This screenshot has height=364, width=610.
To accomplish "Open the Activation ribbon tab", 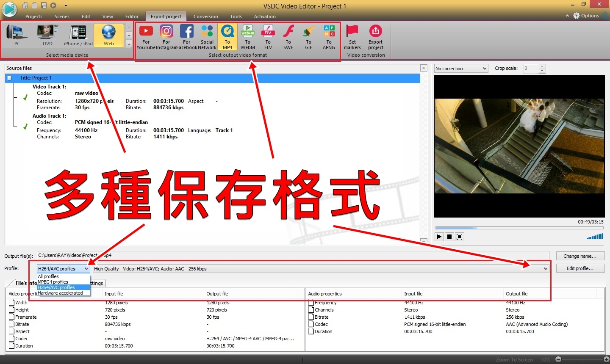I will 265,17.
